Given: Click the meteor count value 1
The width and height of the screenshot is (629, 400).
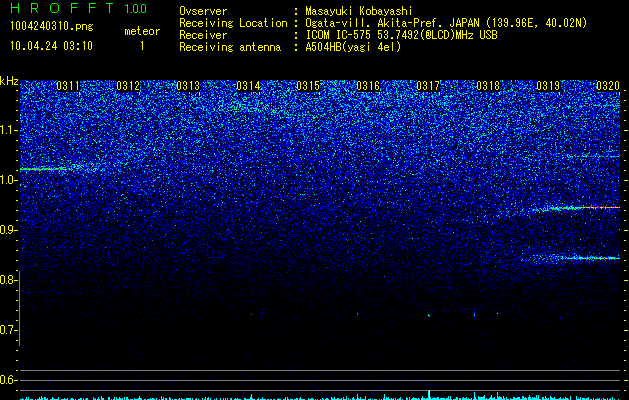Looking at the screenshot, I should click(142, 46).
